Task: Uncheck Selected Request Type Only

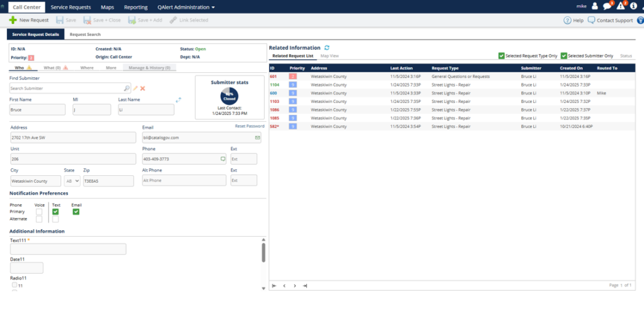Action: (501, 56)
